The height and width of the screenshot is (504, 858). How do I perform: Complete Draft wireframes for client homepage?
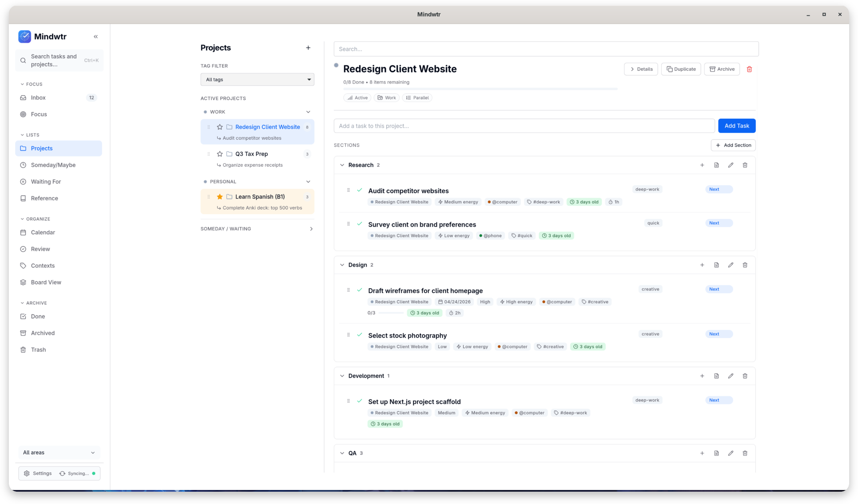359,290
